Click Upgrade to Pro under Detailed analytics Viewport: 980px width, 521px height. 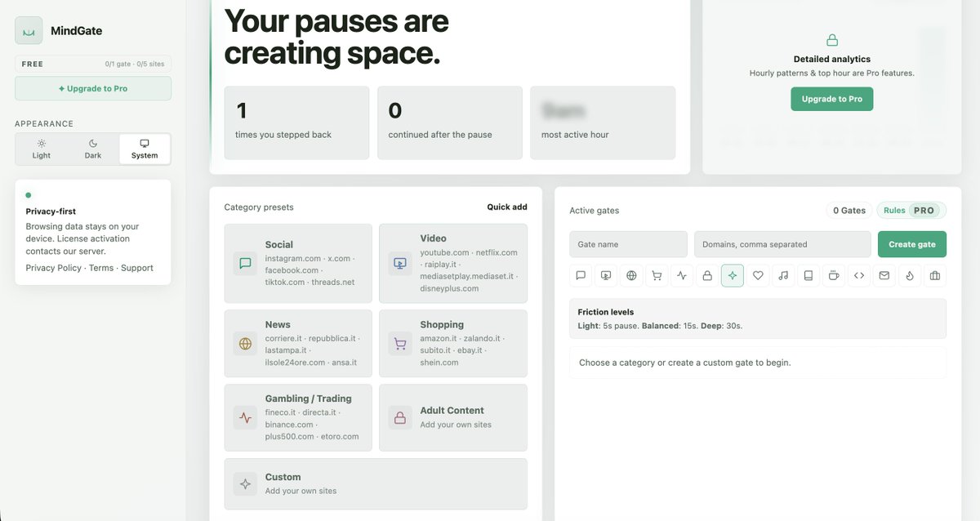click(x=832, y=99)
